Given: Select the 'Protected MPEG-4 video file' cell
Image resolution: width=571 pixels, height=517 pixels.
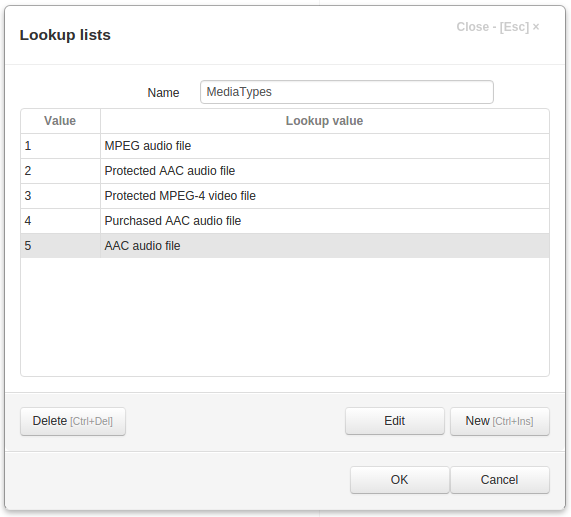Looking at the screenshot, I should (325, 196).
